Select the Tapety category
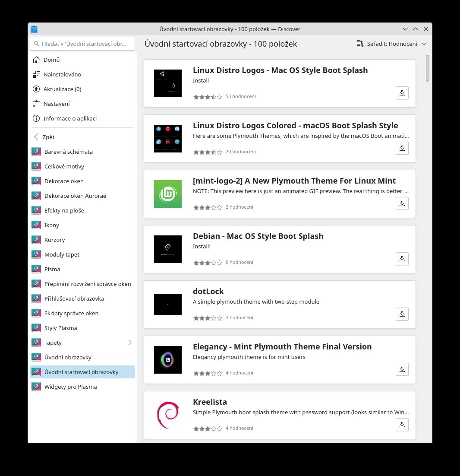The height and width of the screenshot is (476, 460). point(82,343)
